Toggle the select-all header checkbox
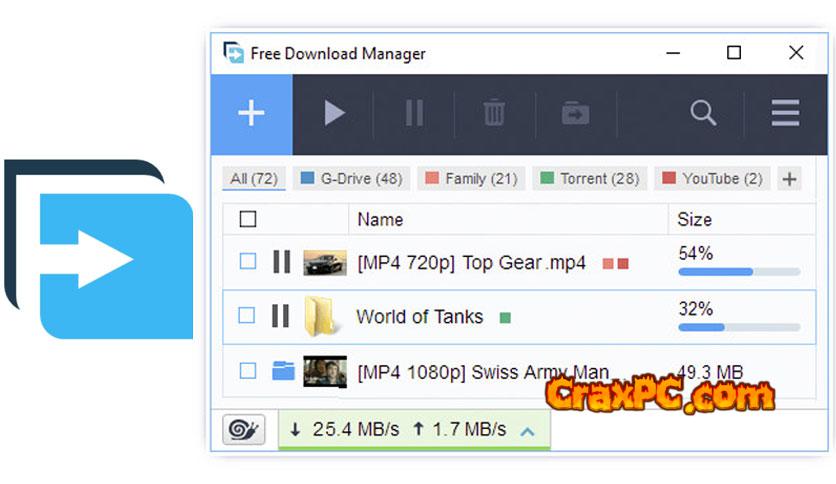 248,219
